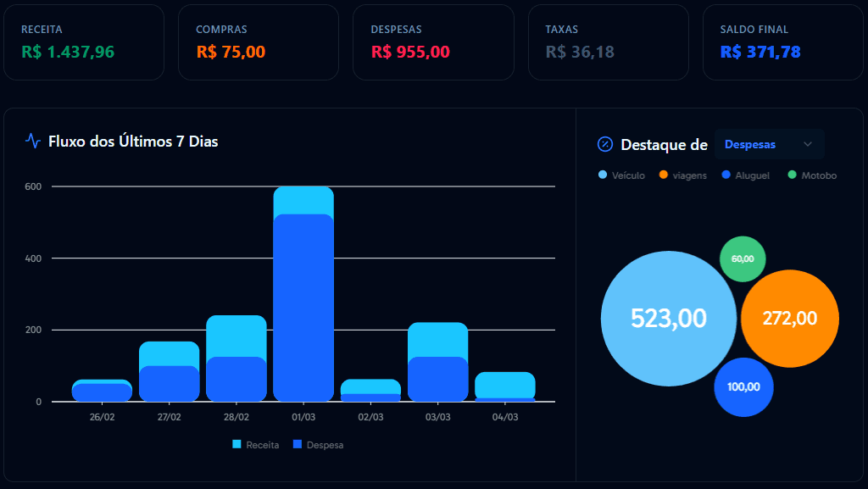Click the chevron arrow in Despesas selector
The image size is (868, 489).
coord(808,144)
